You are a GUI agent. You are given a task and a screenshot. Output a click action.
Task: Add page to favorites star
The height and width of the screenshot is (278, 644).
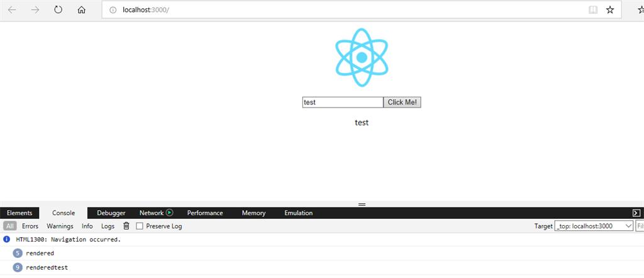(x=610, y=10)
